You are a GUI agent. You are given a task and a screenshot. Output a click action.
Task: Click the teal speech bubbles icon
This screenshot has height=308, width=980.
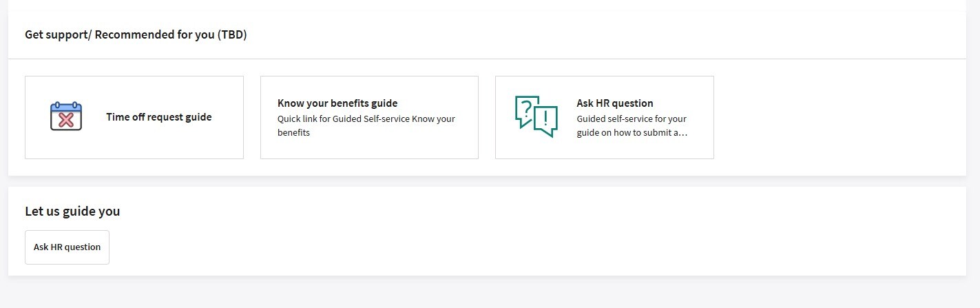pyautogui.click(x=536, y=116)
